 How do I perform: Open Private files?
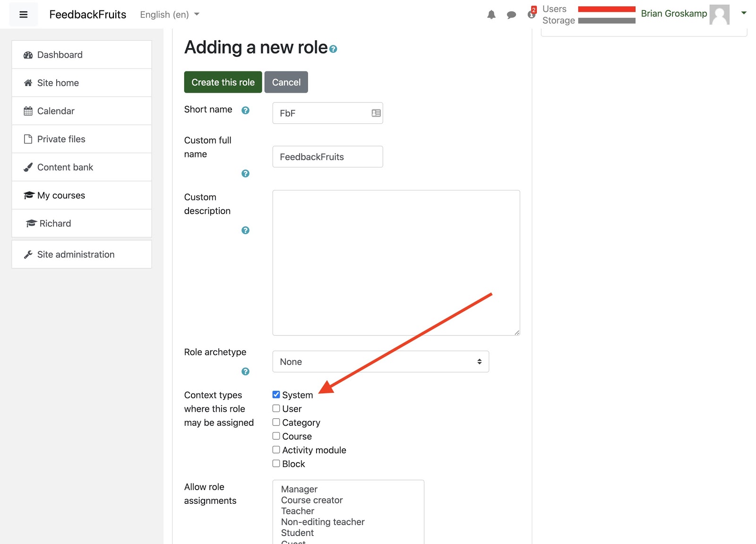pyautogui.click(x=82, y=139)
